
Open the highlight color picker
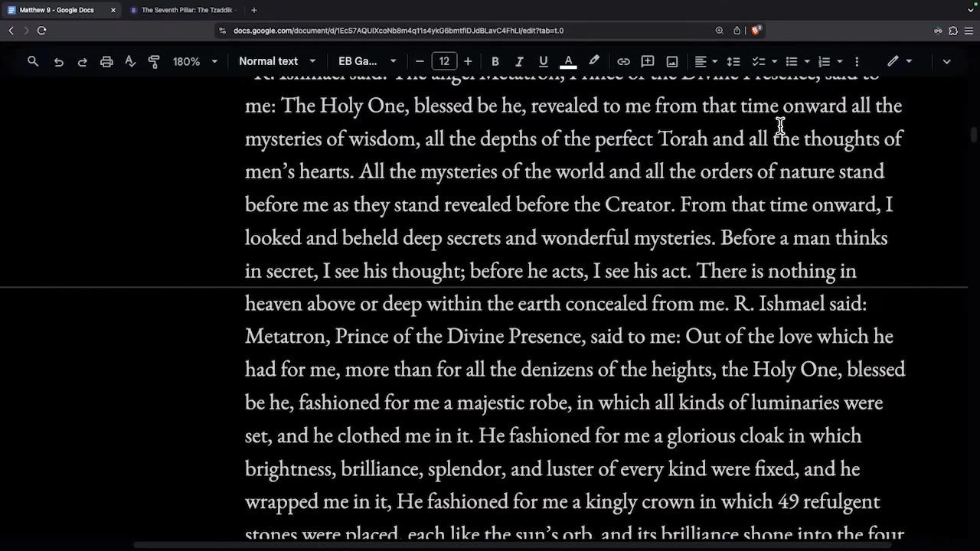(593, 61)
